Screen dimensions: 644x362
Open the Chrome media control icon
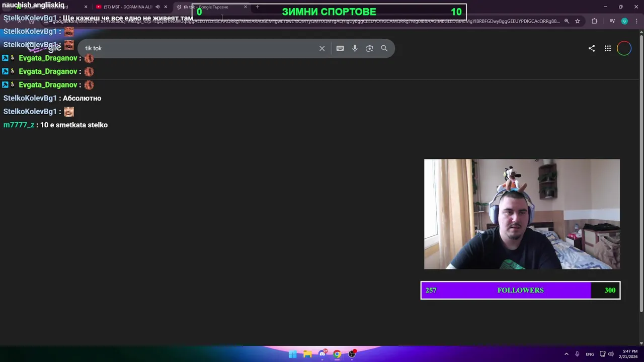pyautogui.click(x=612, y=21)
